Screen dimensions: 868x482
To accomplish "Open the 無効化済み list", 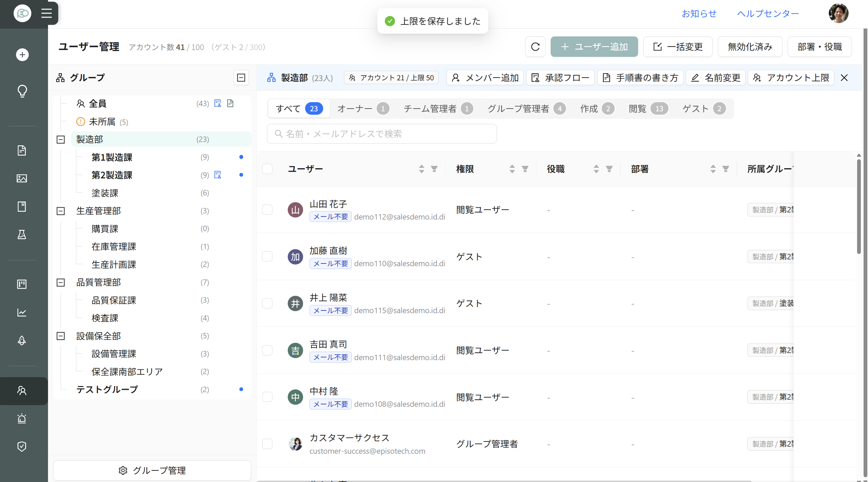I will (750, 47).
